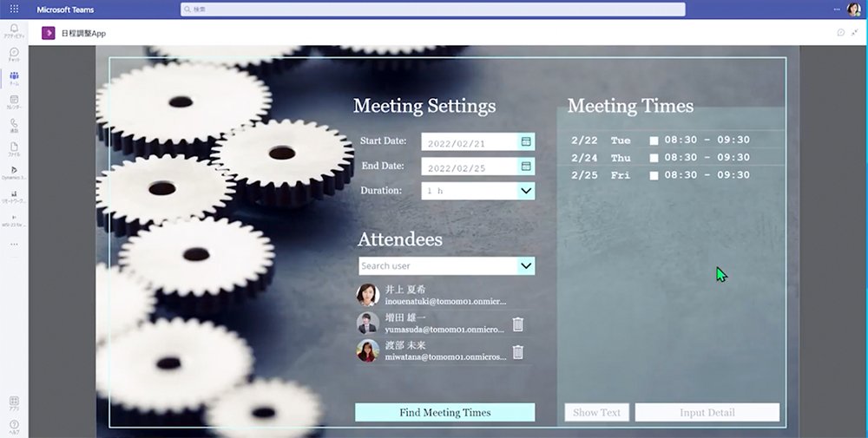
Task: Check the 2/22 Tue 08:30 slot
Action: tap(654, 141)
